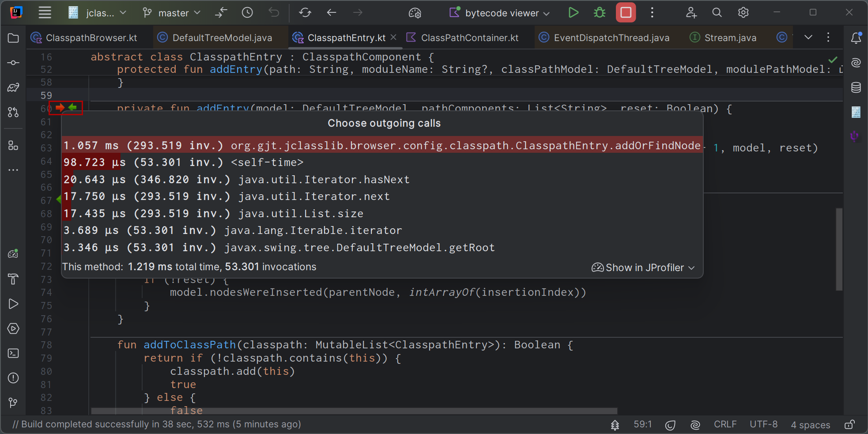Select the <self-time> entry

(x=382, y=162)
